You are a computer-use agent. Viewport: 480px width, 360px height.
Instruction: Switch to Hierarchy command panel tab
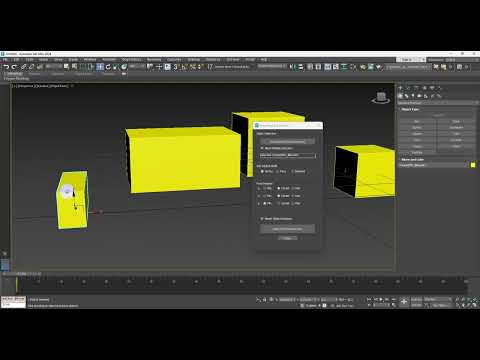[416, 88]
